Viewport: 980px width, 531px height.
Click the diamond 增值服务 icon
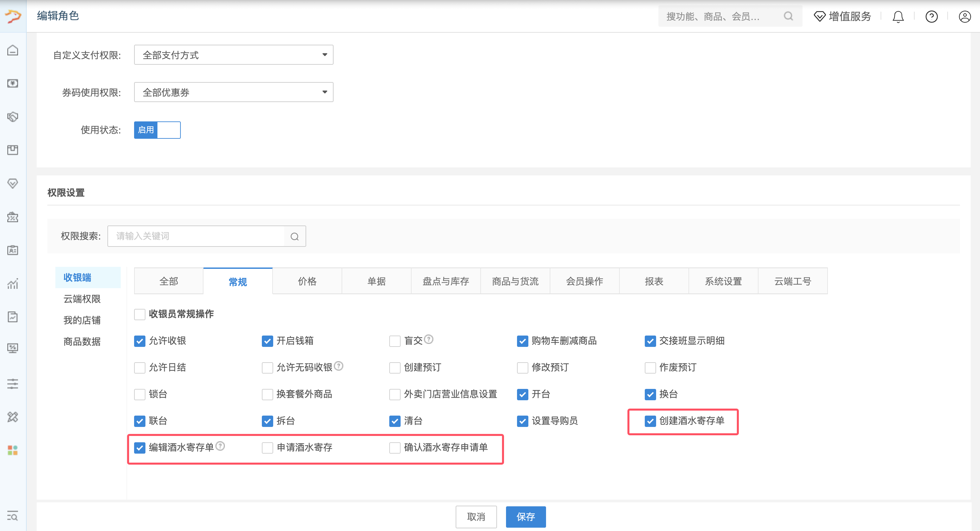(820, 16)
